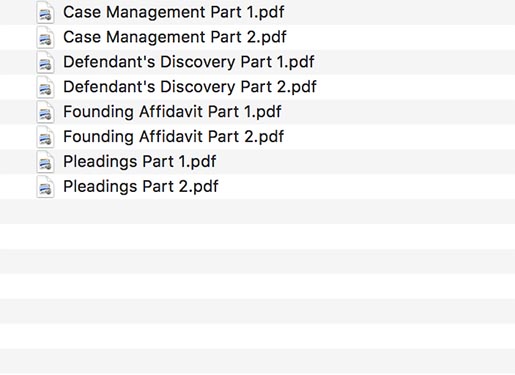Click the Pleadings Part 2.pdf file icon

[x=45, y=187]
